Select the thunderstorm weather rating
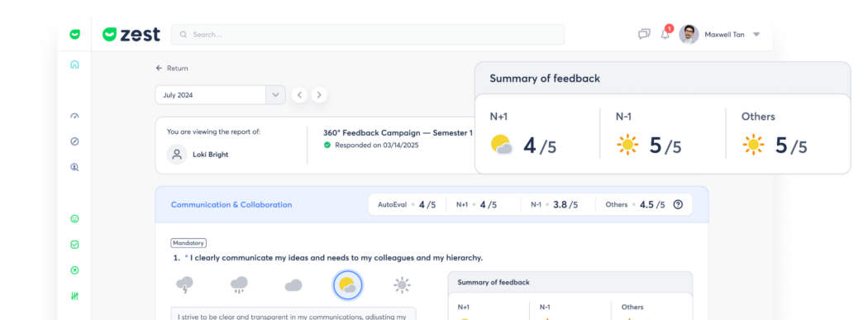This screenshot has height=320, width=868. point(184,285)
